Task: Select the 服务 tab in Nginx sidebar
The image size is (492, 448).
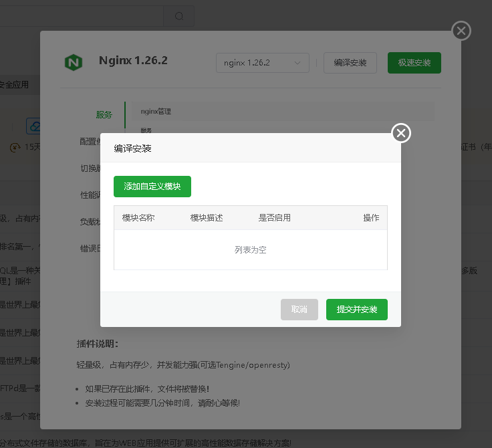Action: [104, 115]
